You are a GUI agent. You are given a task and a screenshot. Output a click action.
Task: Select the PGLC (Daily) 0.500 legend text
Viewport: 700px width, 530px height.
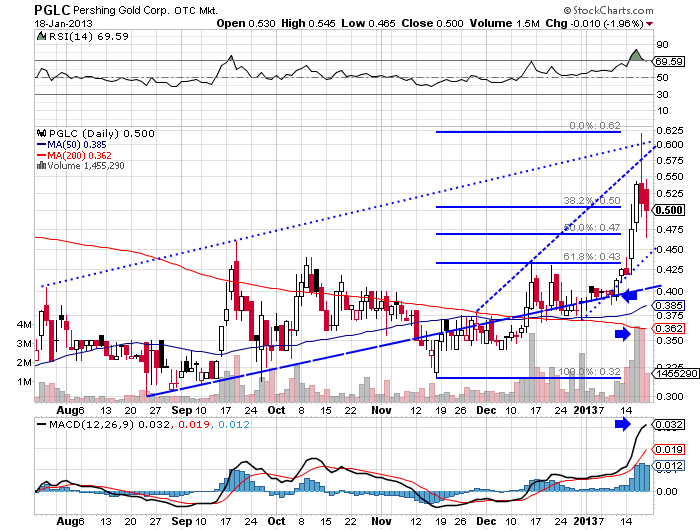102,133
